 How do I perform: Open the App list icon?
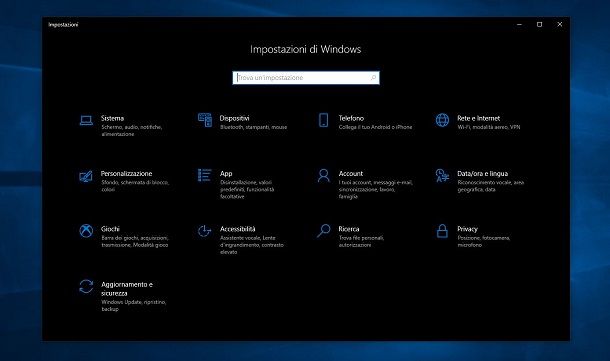(x=205, y=175)
